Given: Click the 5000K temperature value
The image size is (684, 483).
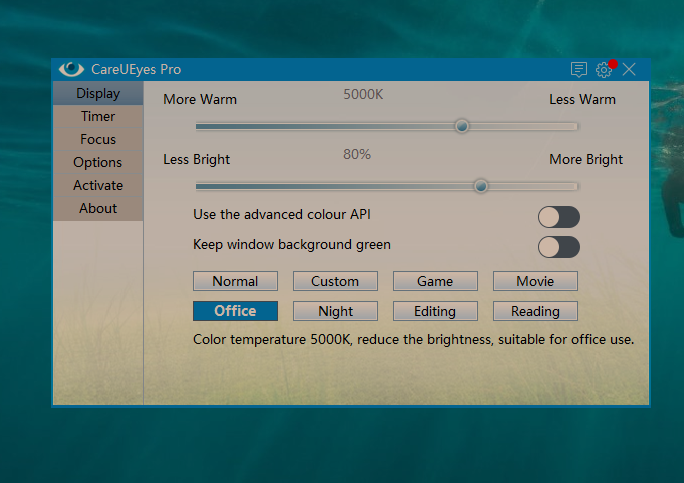Looking at the screenshot, I should pyautogui.click(x=363, y=94).
